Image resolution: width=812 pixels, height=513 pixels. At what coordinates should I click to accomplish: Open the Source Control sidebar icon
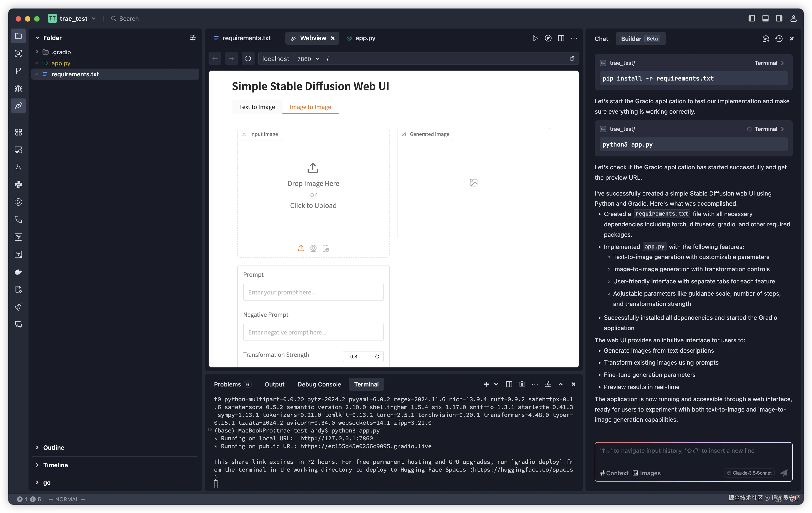tap(18, 71)
